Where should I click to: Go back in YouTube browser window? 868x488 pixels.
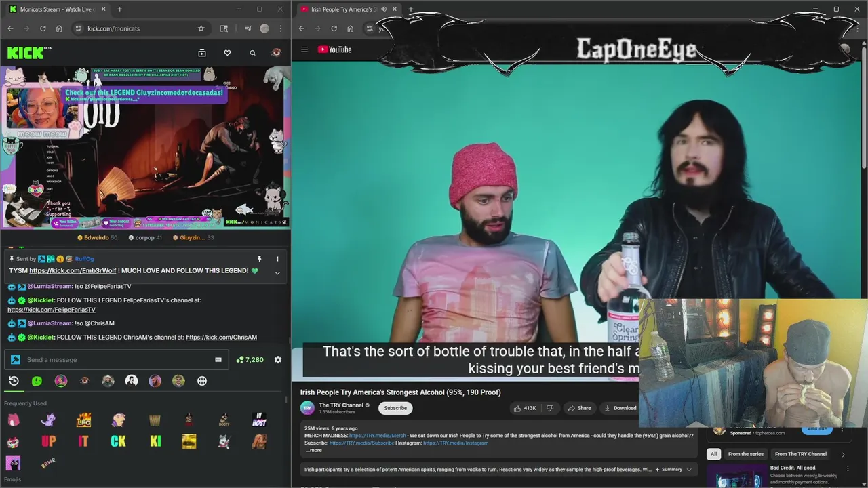click(x=301, y=28)
